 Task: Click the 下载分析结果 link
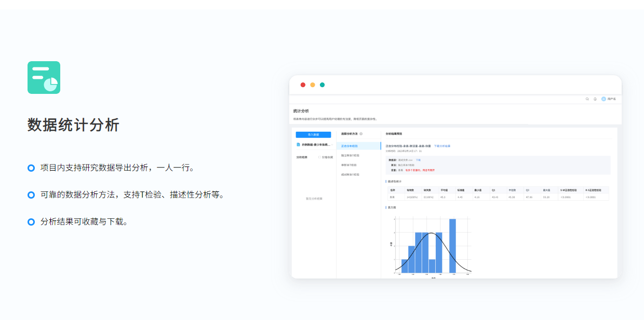pos(442,146)
